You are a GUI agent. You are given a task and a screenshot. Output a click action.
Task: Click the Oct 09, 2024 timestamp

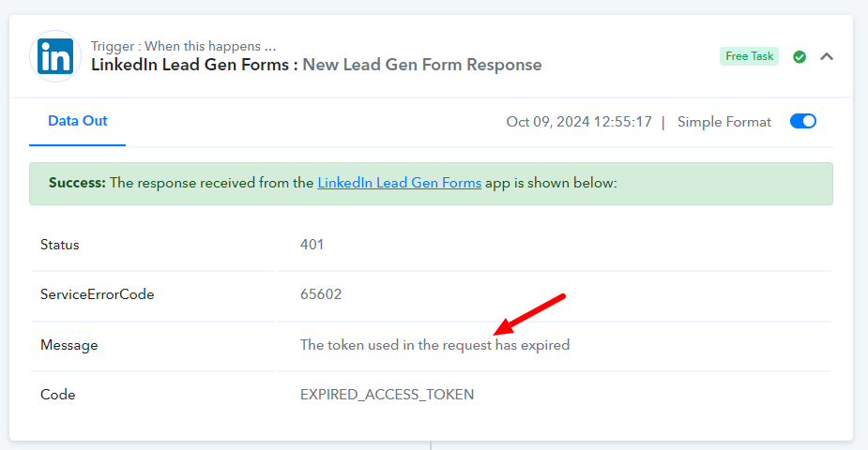[579, 122]
